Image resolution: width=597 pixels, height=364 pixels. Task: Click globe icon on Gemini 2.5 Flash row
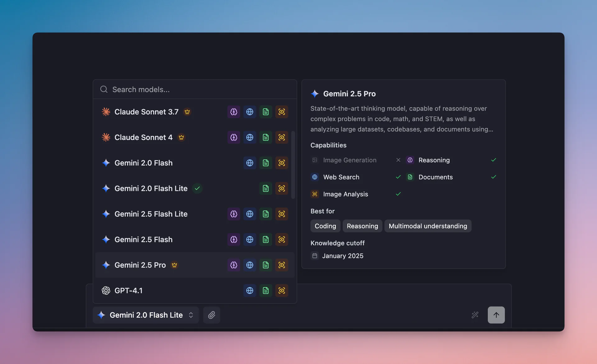(250, 239)
